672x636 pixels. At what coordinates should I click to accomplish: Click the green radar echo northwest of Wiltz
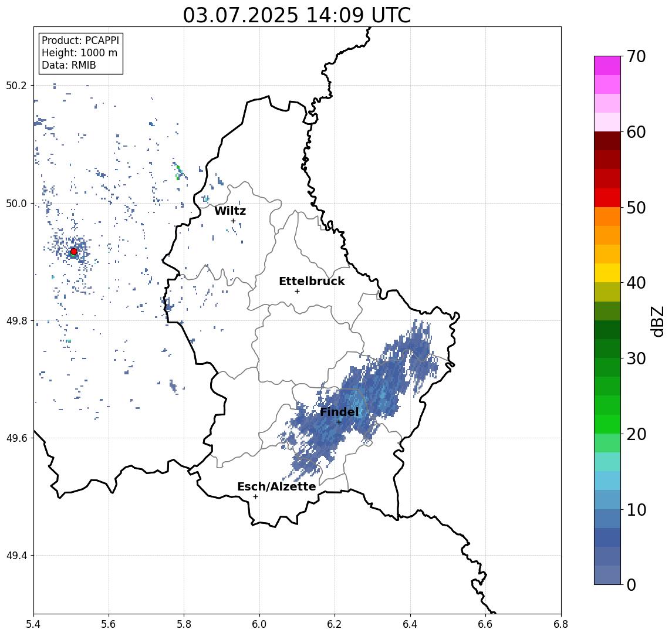point(178,172)
